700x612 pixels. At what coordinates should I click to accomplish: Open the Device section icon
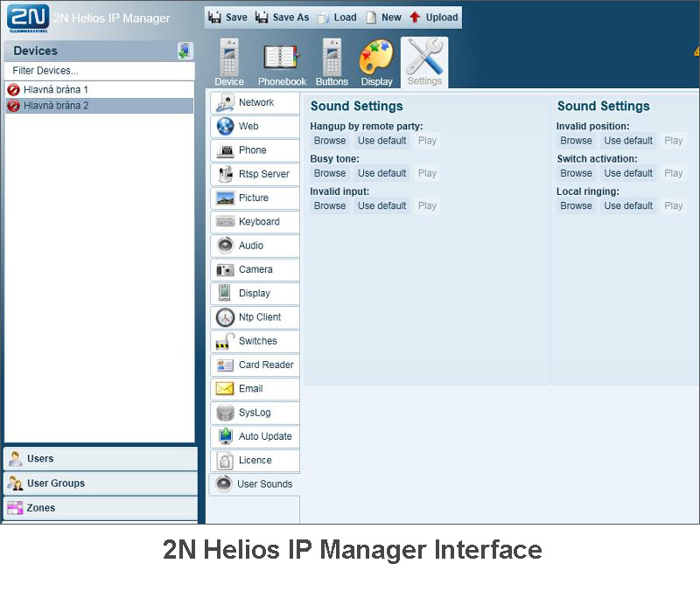pyautogui.click(x=229, y=57)
